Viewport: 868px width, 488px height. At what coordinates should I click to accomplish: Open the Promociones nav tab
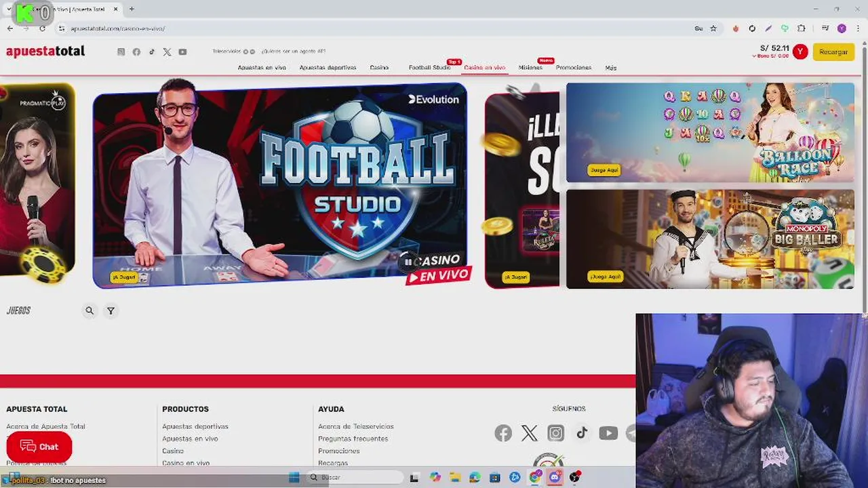[574, 68]
